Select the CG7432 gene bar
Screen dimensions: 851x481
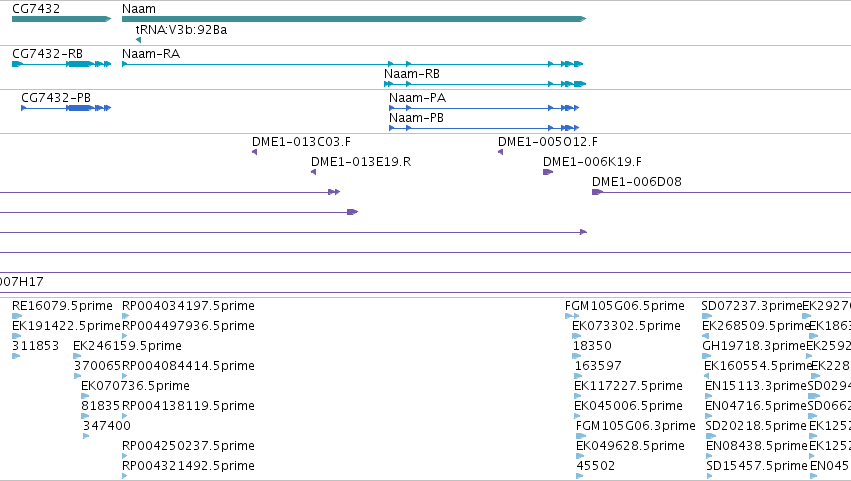click(x=61, y=19)
